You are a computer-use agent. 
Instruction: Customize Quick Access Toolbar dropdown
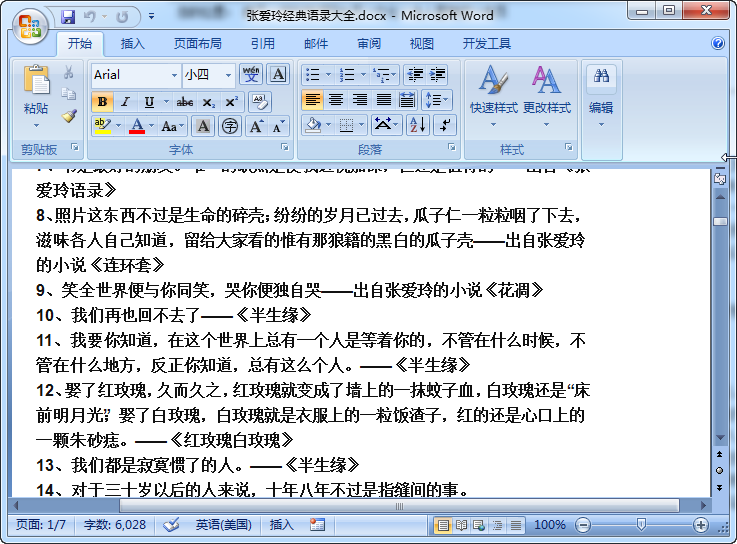click(x=151, y=17)
